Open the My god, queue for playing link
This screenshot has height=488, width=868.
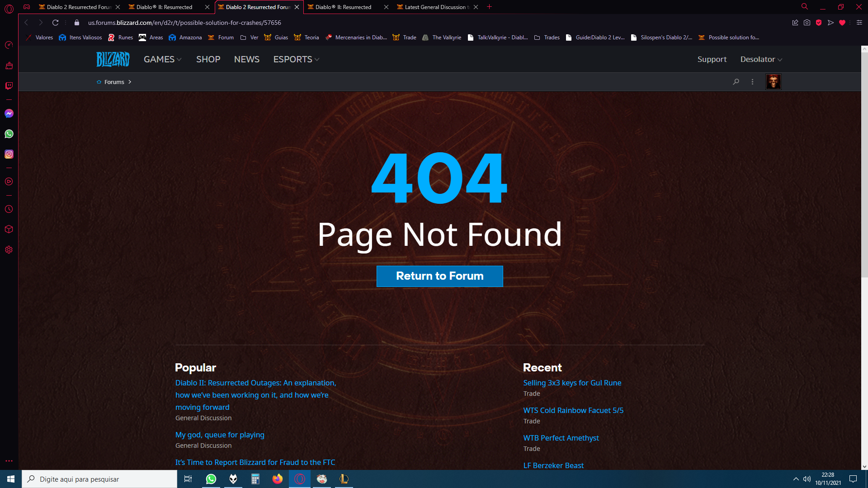[x=220, y=435]
